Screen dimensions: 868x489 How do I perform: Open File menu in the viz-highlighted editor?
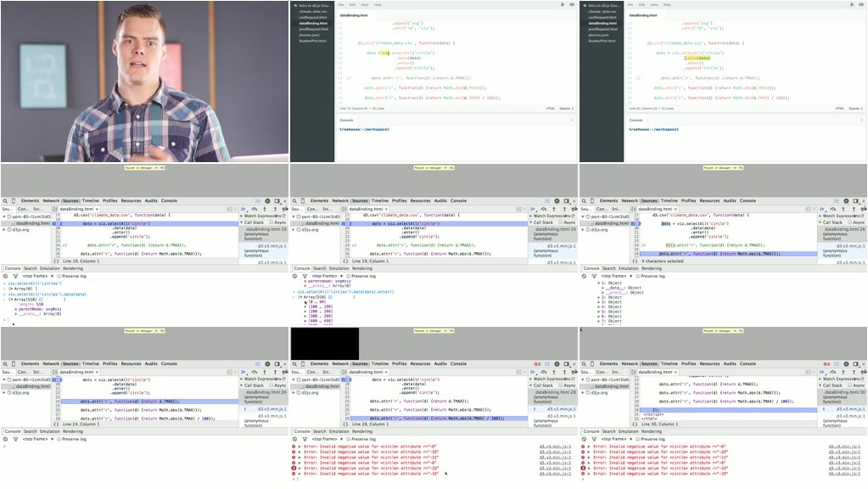[341, 4]
